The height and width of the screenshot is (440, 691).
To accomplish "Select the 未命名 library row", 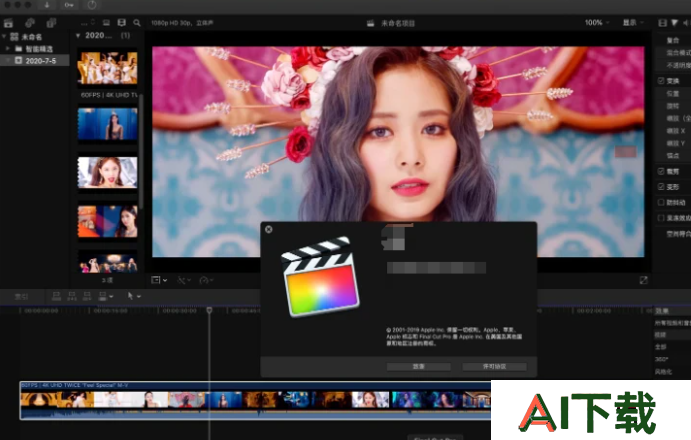I will coord(35,37).
